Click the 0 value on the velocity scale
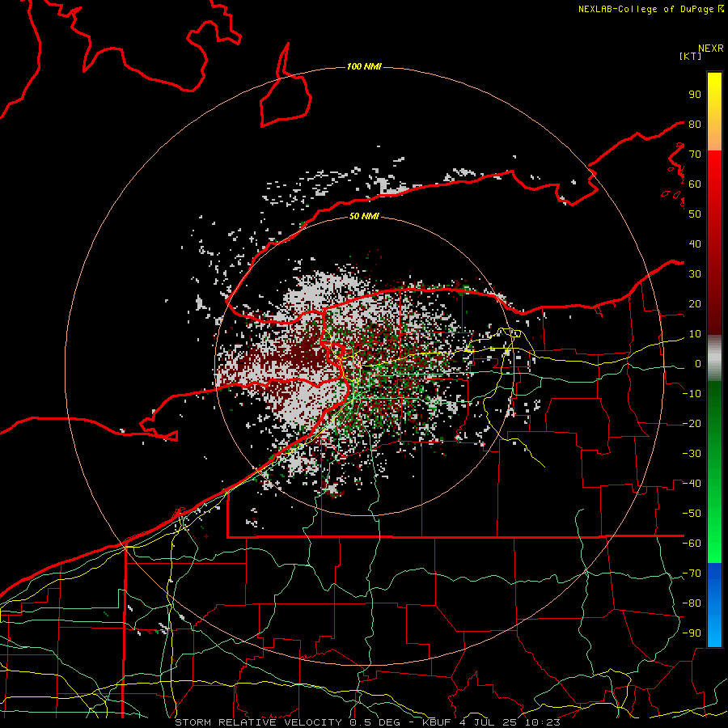 pos(698,363)
